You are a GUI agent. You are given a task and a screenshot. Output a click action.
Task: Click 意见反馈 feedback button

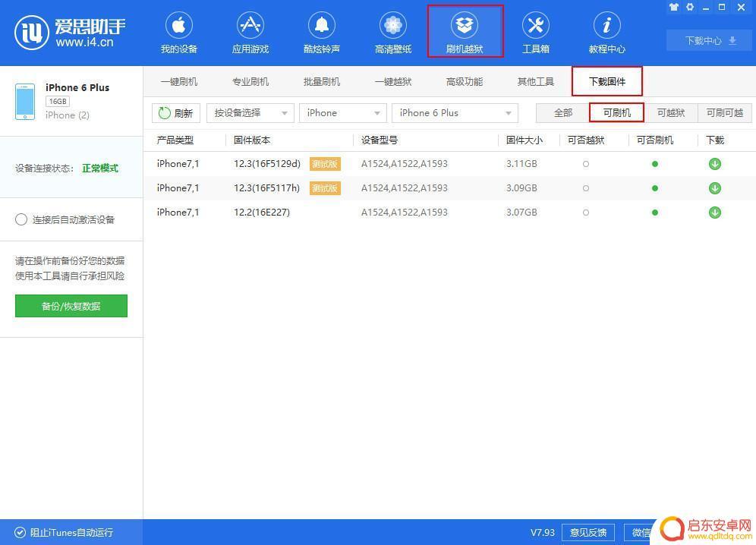(x=588, y=532)
